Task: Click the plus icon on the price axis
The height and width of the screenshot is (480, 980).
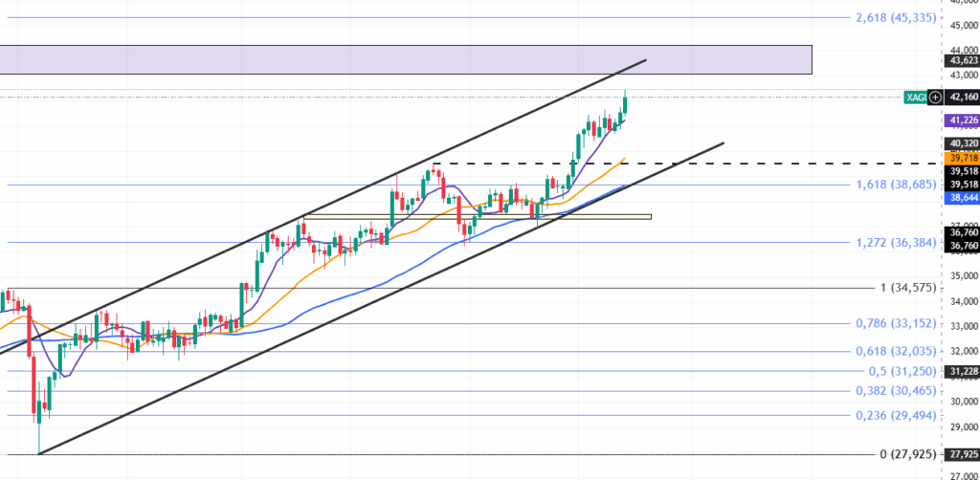Action: (935, 98)
